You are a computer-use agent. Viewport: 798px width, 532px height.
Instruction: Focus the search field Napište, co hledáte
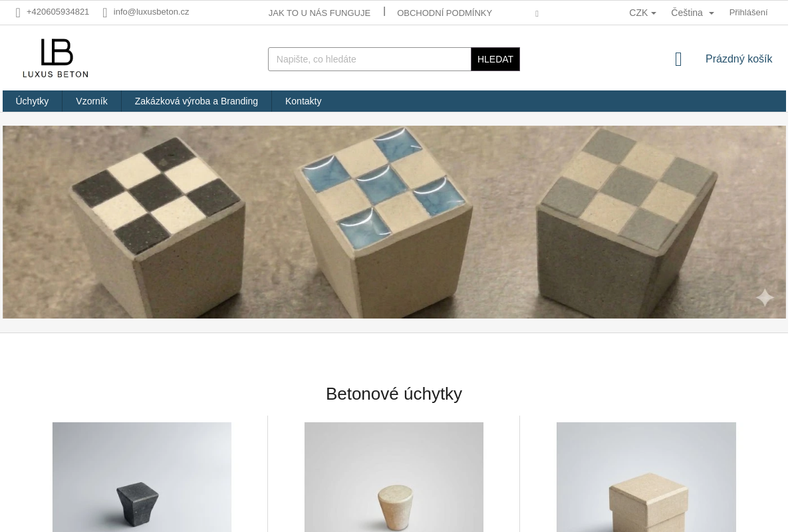coord(370,59)
